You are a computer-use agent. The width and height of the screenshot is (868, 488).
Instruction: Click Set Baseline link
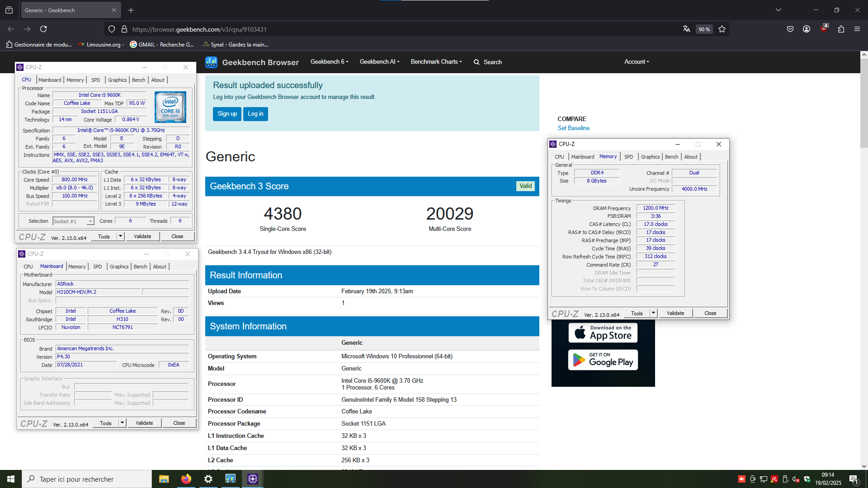point(573,128)
